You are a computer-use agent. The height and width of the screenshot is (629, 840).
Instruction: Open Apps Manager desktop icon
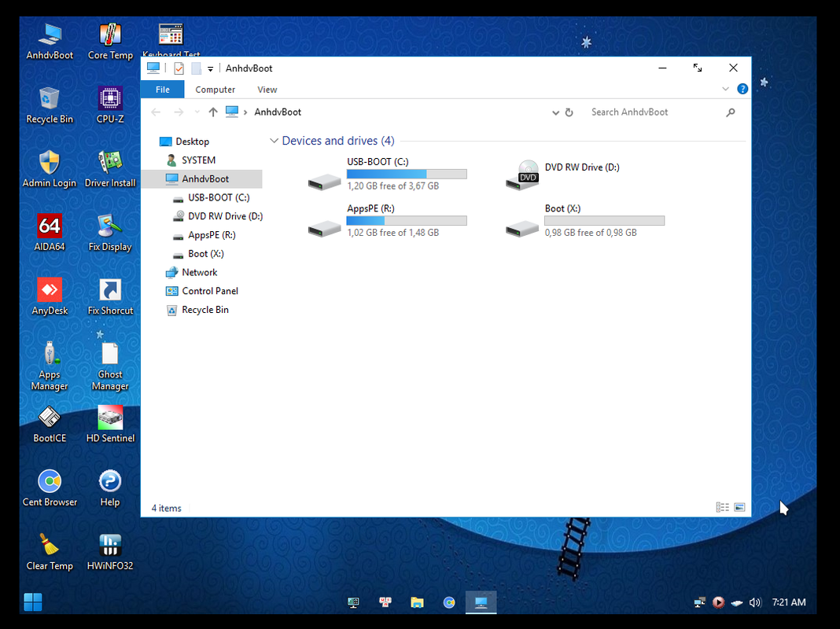(50, 366)
